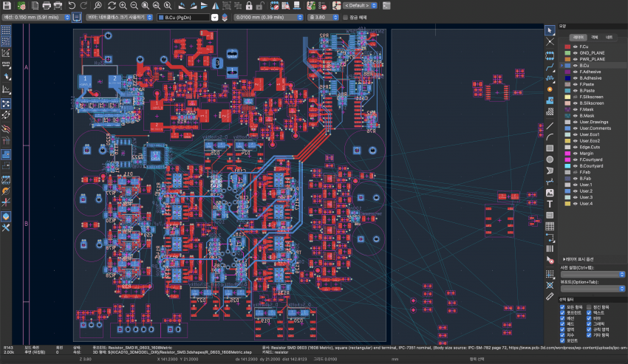This screenshot has height=364, width=628.
Task: Toggle the 잠금 해제 checkbox in toolbar
Action: pyautogui.click(x=346, y=17)
